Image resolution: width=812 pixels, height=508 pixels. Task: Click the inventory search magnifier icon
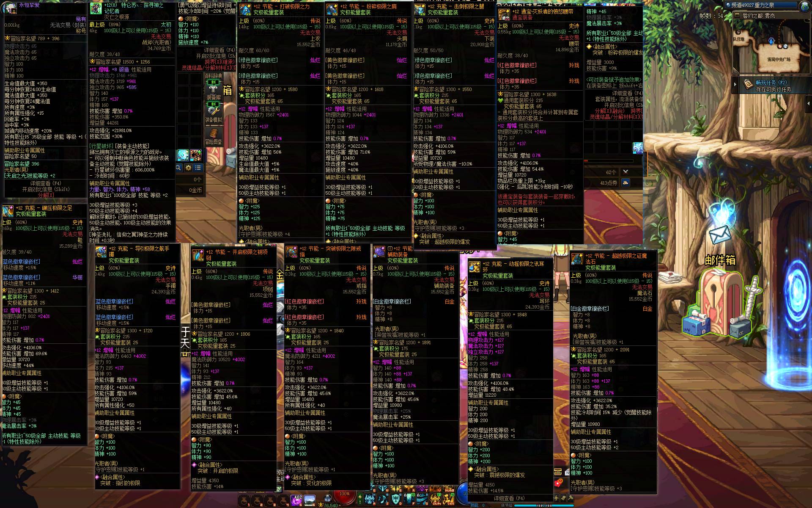click(x=178, y=168)
